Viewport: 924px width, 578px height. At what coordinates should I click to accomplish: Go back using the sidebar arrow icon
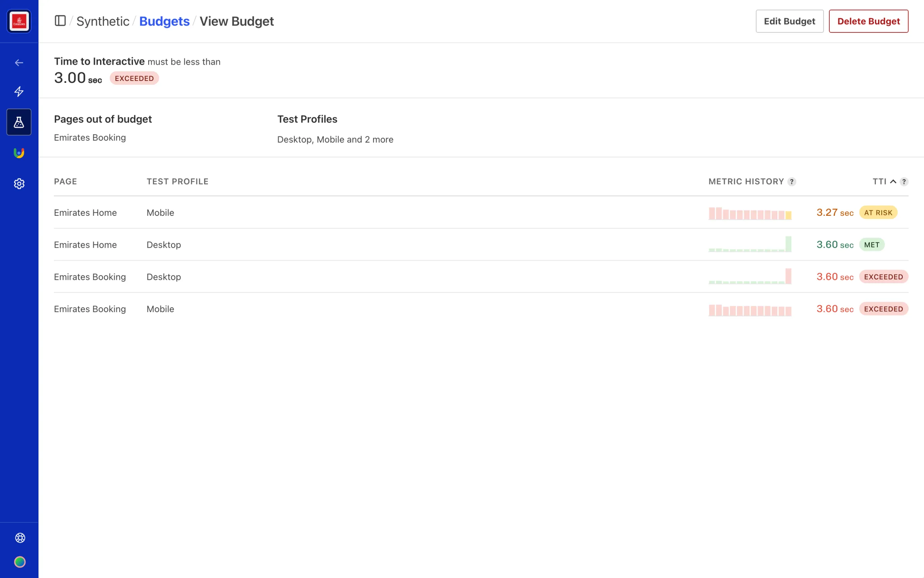tap(19, 63)
